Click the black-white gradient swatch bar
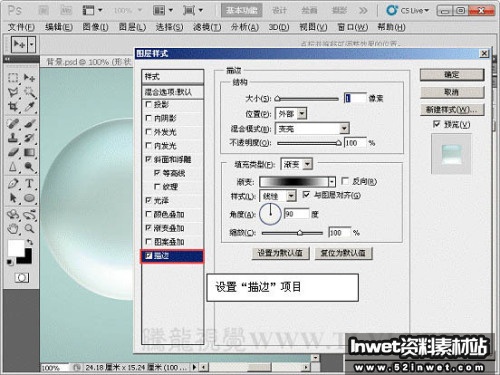The height and width of the screenshot is (375, 500). tap(294, 182)
